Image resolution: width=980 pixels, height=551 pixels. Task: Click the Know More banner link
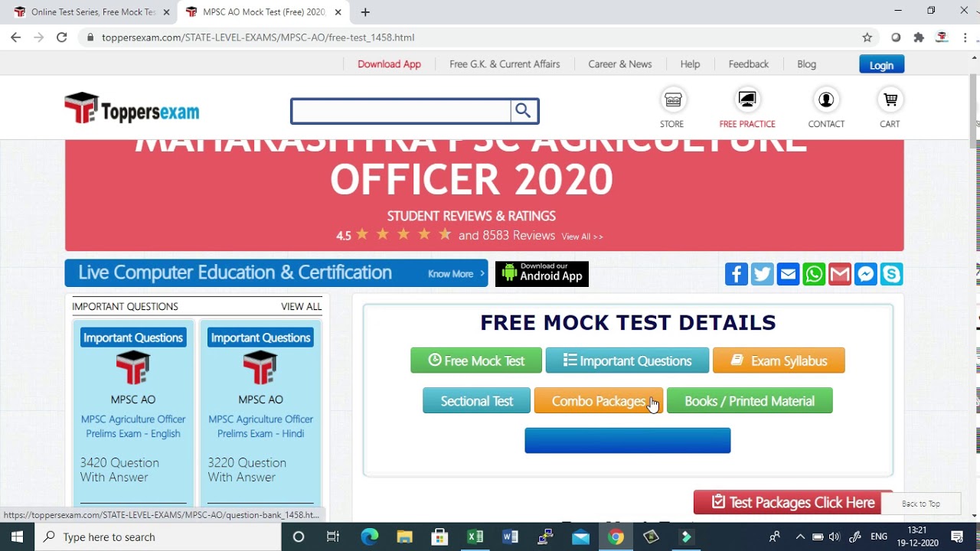click(x=456, y=274)
